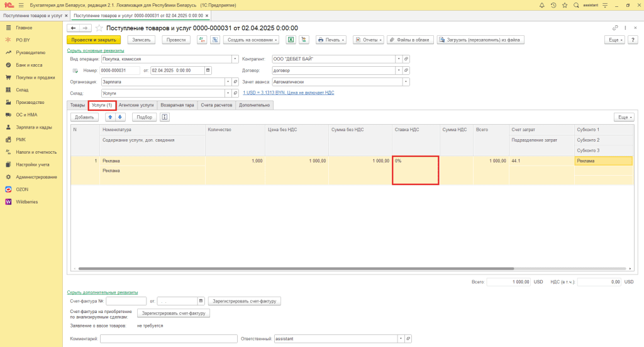This screenshot has width=644, height=347.
Task: Open favorites star in title bar
Action: pos(565,5)
